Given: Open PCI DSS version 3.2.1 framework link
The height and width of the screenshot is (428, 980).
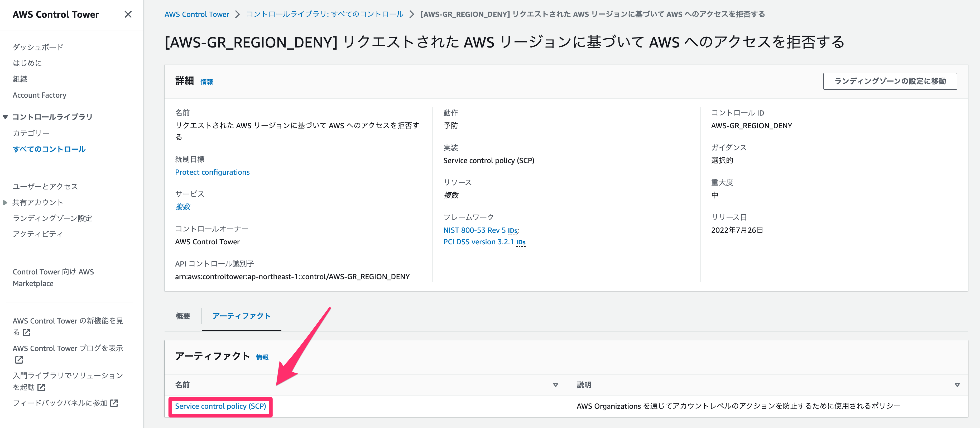Looking at the screenshot, I should pyautogui.click(x=479, y=242).
